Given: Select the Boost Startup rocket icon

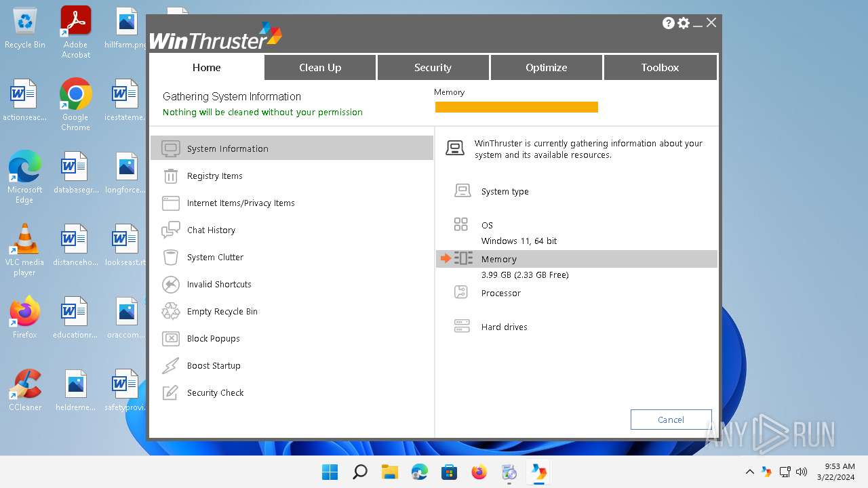Looking at the screenshot, I should tap(171, 365).
